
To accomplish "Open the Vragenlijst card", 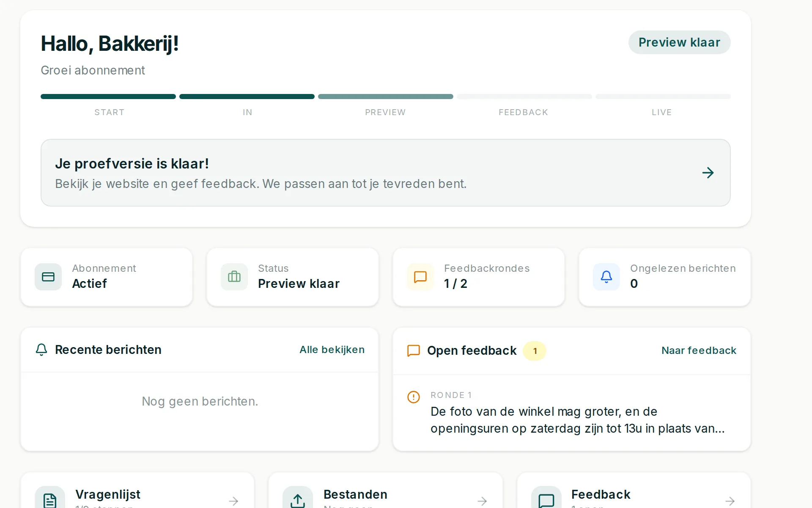I will [x=137, y=490].
